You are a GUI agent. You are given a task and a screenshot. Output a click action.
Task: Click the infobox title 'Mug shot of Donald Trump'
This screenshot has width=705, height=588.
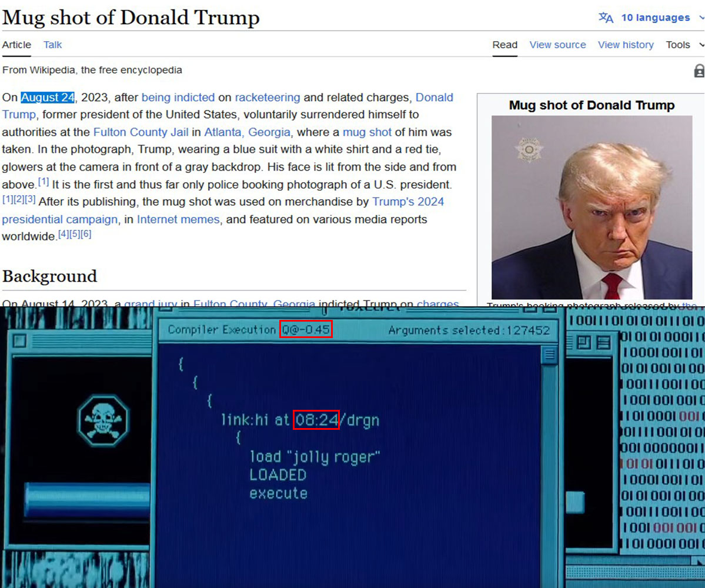592,105
